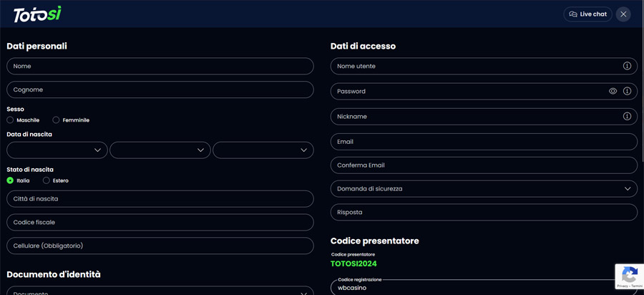Screen dimensions: 644x295
Task: Choose Estero as birth country
Action: [47, 180]
